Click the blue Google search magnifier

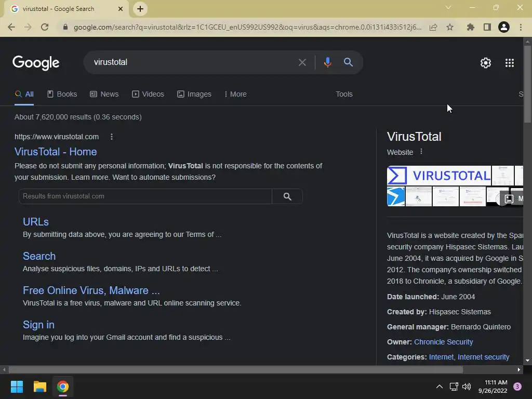coord(348,62)
